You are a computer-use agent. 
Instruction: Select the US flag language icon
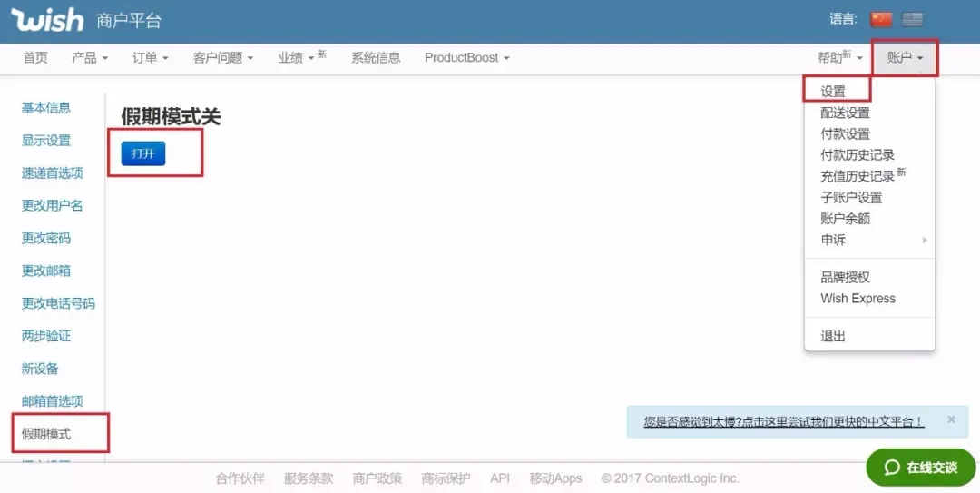(913, 19)
